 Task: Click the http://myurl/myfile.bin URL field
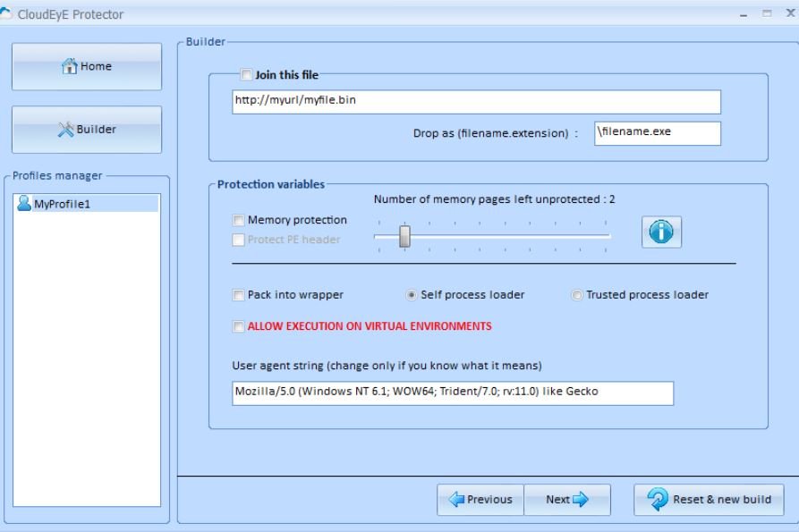(x=476, y=102)
